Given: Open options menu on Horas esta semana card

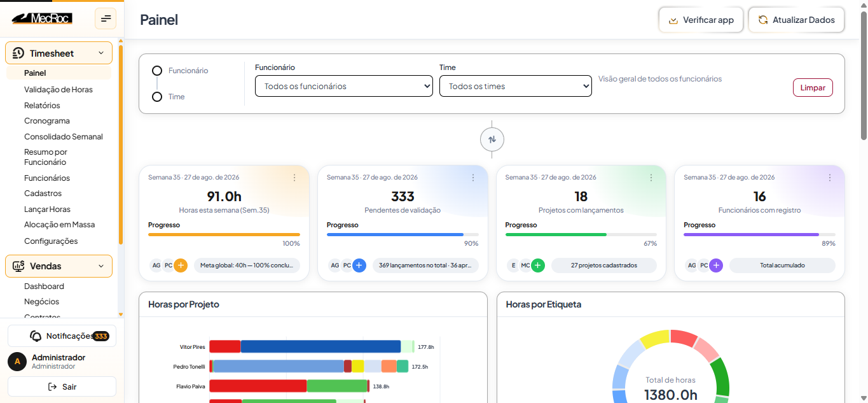Looking at the screenshot, I should (294, 178).
